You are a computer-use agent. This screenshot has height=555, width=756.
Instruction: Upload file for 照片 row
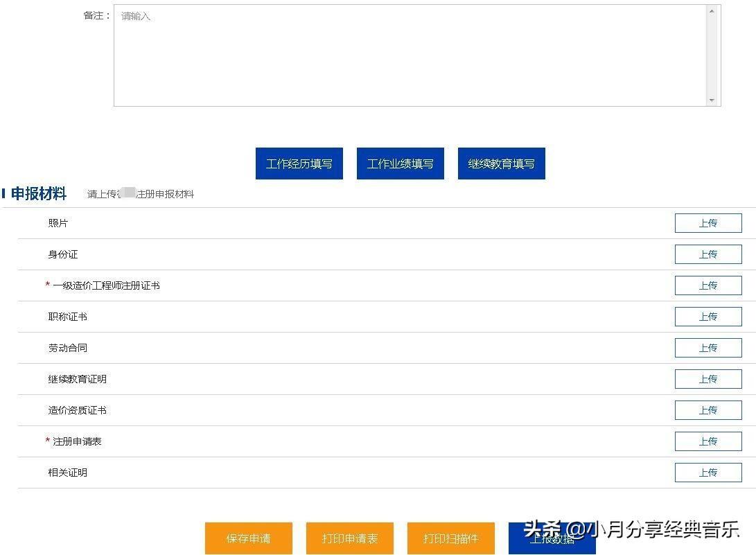click(x=707, y=223)
